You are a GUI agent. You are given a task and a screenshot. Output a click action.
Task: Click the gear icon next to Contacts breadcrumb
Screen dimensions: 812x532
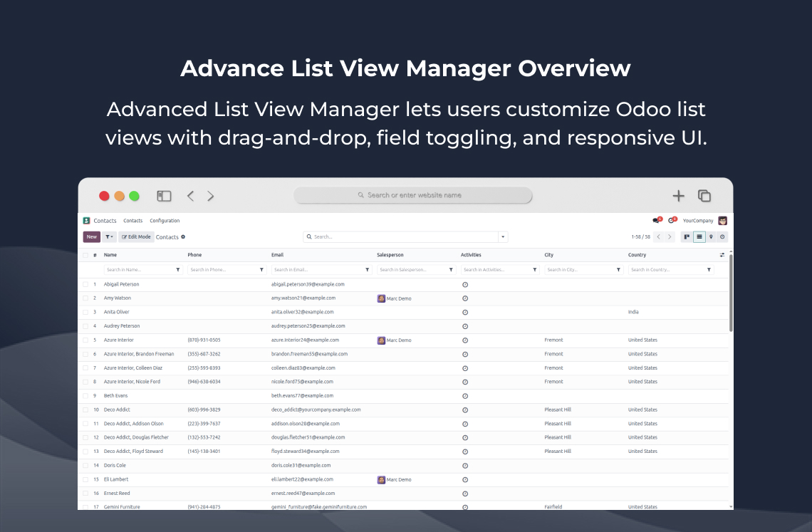coord(183,236)
